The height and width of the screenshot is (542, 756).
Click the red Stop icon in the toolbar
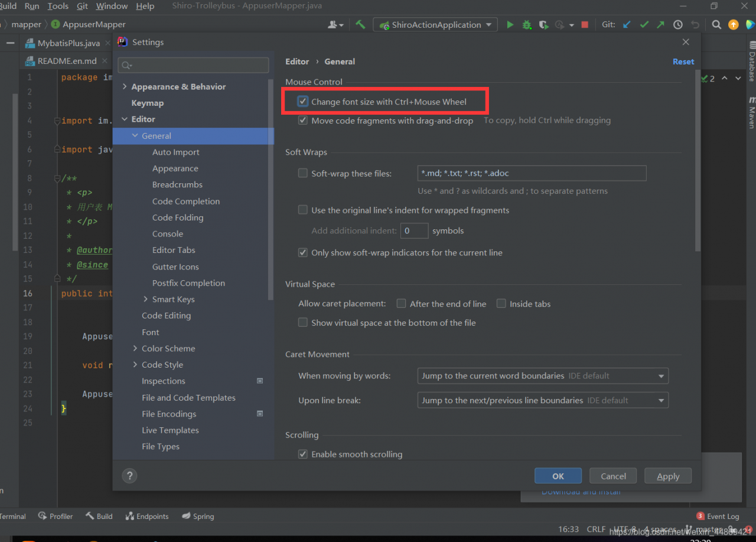[x=585, y=25]
